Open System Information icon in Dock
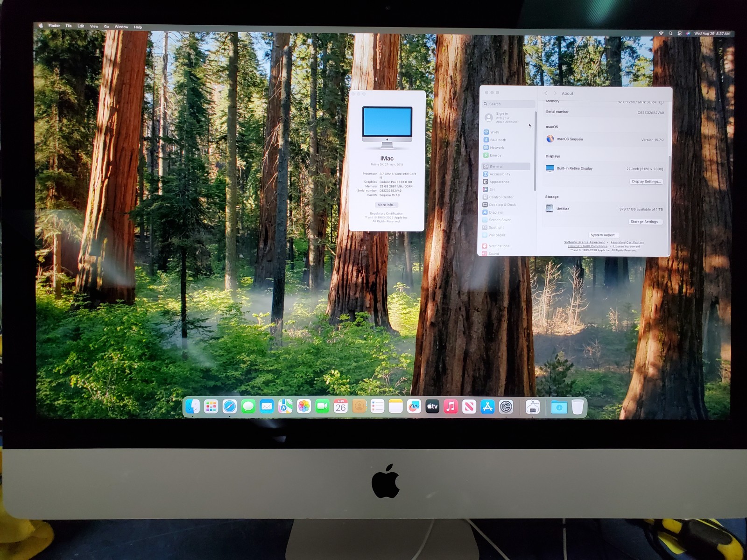 pyautogui.click(x=533, y=406)
